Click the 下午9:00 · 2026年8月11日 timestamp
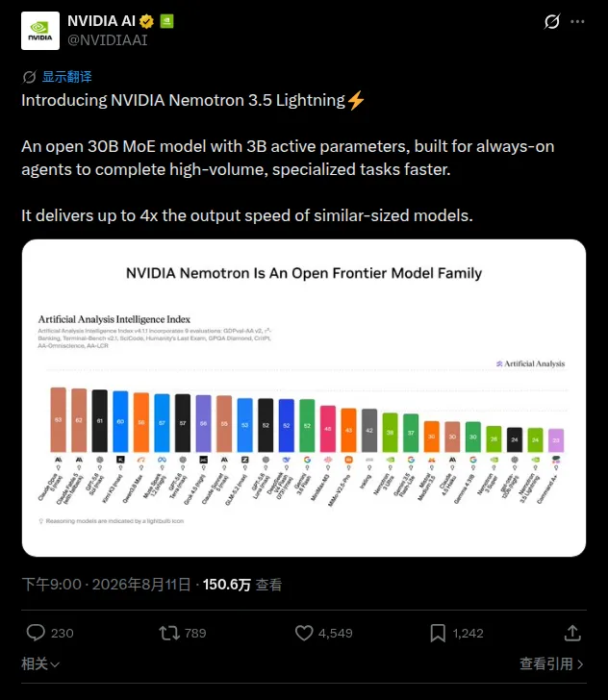608x700 pixels. click(x=106, y=585)
